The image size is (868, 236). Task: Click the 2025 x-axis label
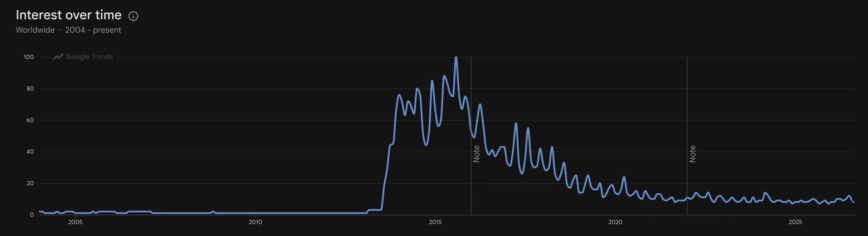[x=795, y=222]
